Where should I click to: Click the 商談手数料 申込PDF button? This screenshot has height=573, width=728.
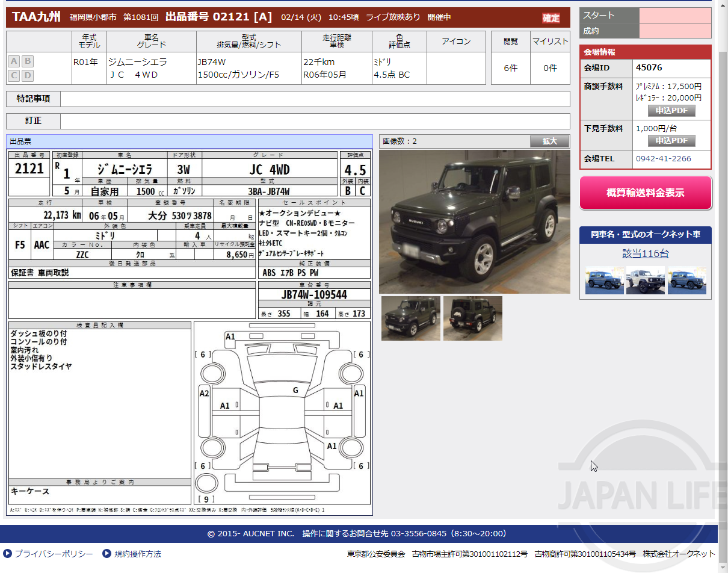coord(671,111)
